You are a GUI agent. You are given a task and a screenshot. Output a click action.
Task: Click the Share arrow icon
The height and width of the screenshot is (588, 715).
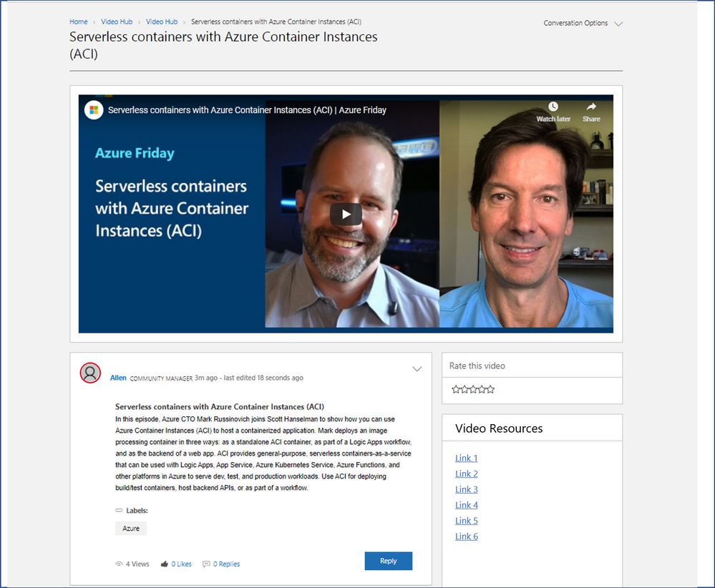pyautogui.click(x=591, y=107)
